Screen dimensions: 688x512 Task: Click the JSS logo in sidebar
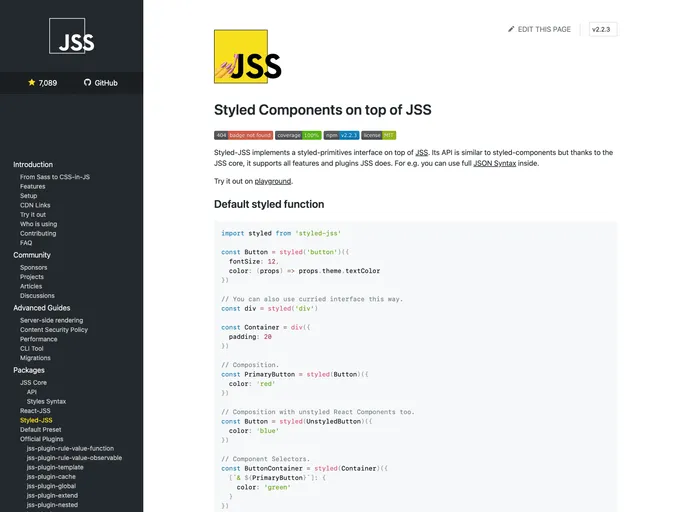(72, 36)
